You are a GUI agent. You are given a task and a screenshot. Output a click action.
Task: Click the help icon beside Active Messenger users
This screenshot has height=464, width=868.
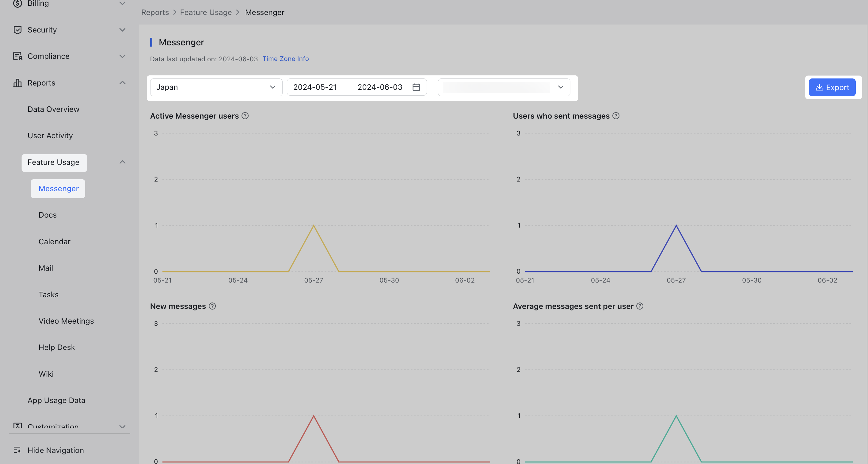[x=245, y=116]
